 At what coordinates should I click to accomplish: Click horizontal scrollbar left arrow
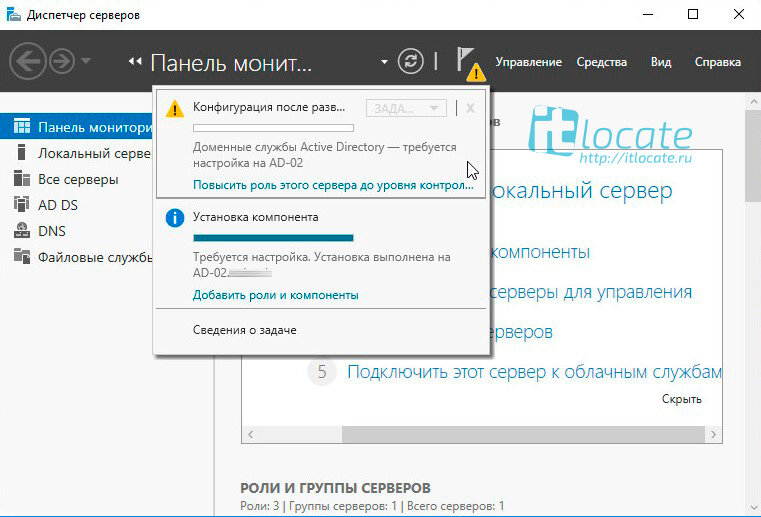(x=250, y=434)
